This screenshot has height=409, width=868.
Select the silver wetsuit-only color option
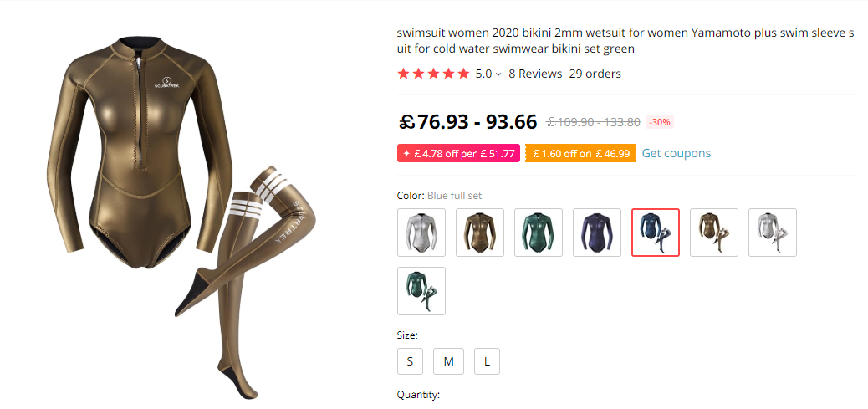tap(421, 233)
